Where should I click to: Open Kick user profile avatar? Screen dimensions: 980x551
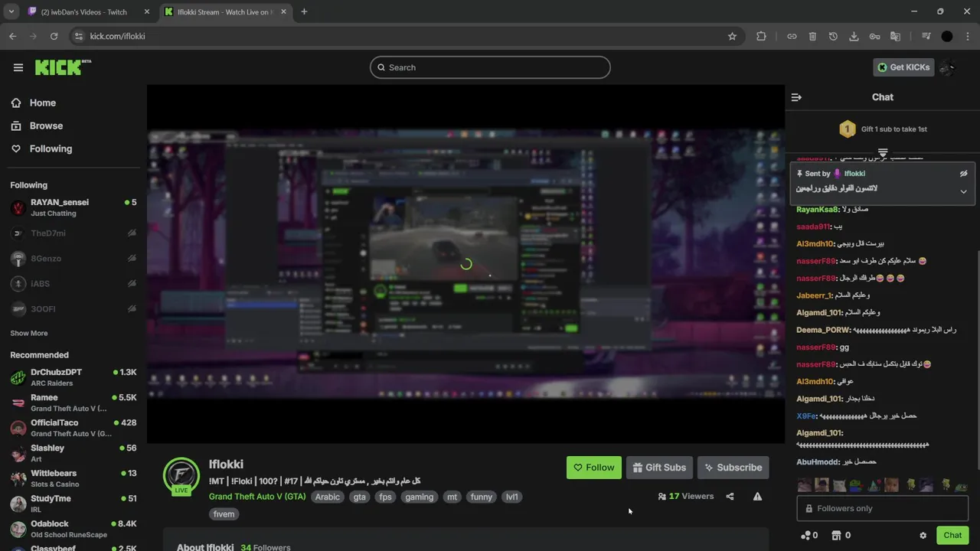tap(948, 67)
